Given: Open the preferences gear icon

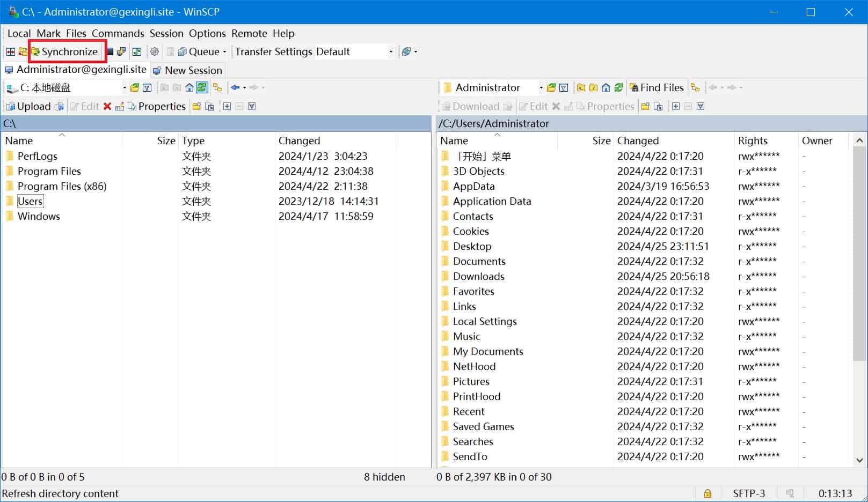Looking at the screenshot, I should [x=155, y=51].
